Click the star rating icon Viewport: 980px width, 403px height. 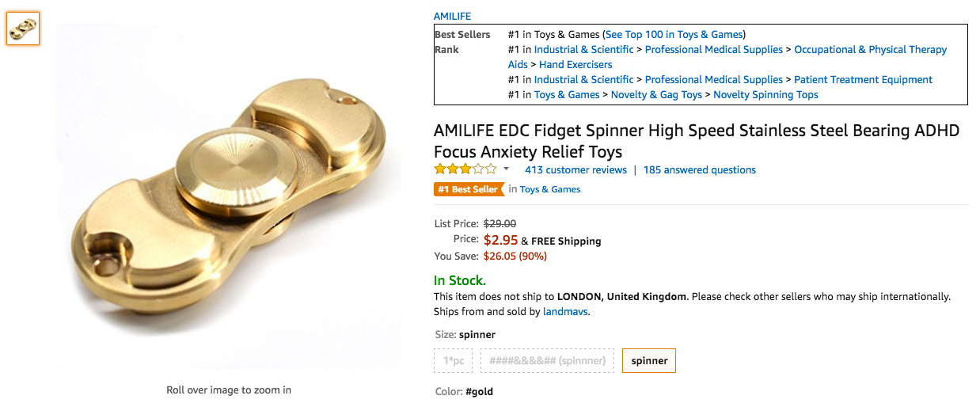(x=465, y=169)
